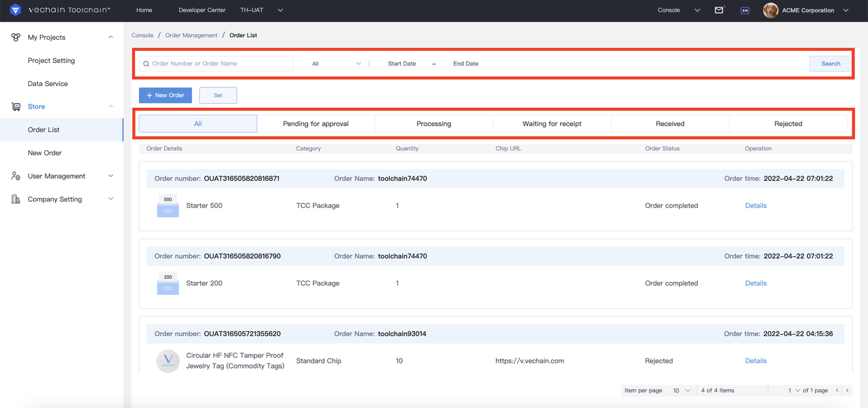868x408 pixels.
Task: Open Developer Center in top navigation
Action: [202, 10]
